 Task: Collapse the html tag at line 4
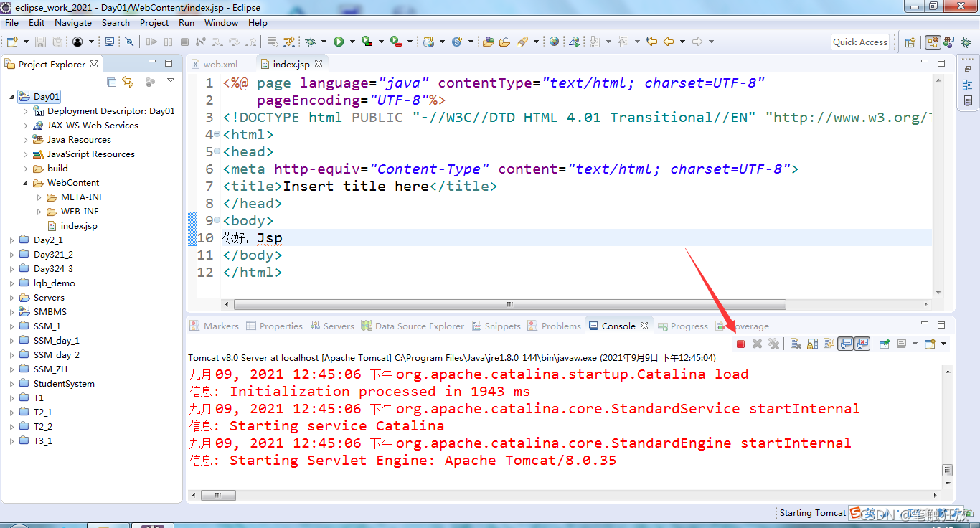point(219,135)
